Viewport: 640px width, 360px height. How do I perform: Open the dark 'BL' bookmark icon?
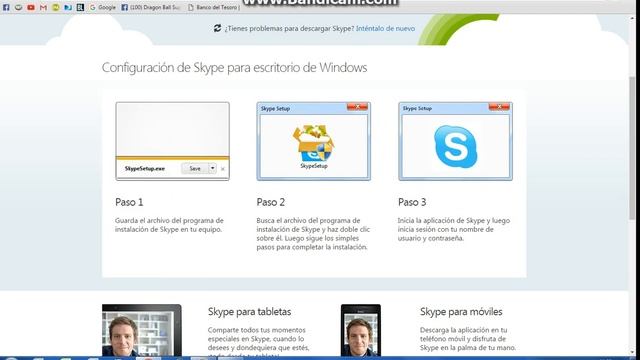coord(80,7)
